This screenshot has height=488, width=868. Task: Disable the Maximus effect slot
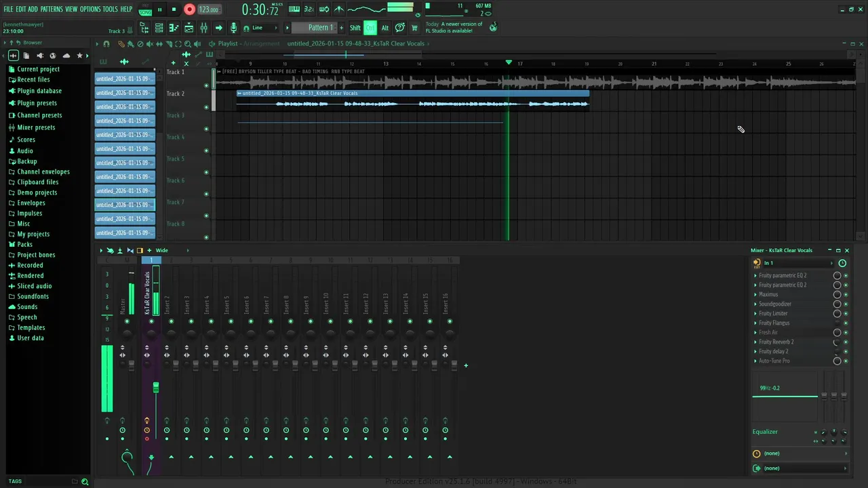(x=846, y=295)
